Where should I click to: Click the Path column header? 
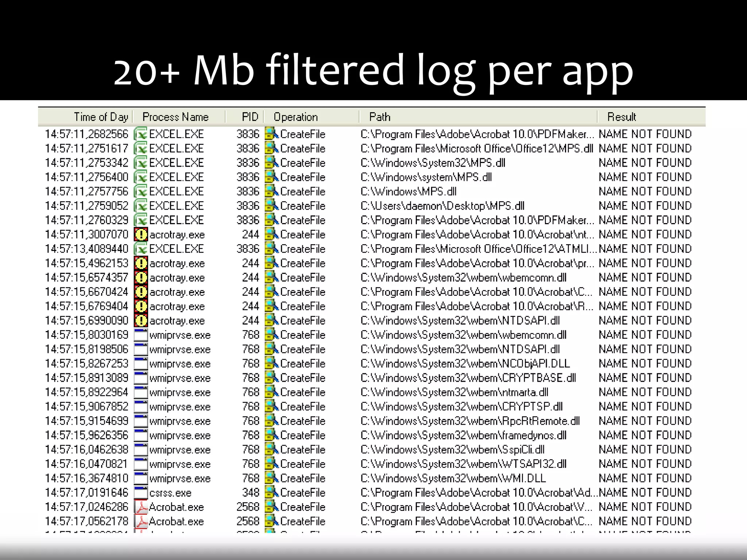click(380, 117)
